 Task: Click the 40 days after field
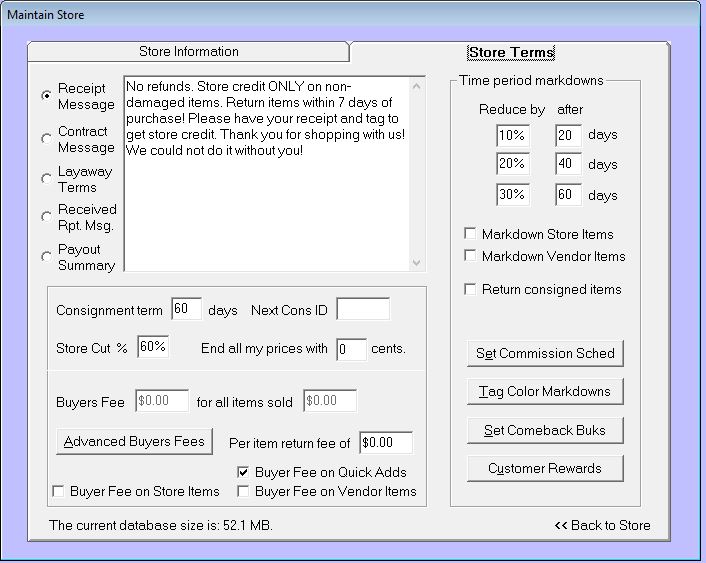point(568,164)
